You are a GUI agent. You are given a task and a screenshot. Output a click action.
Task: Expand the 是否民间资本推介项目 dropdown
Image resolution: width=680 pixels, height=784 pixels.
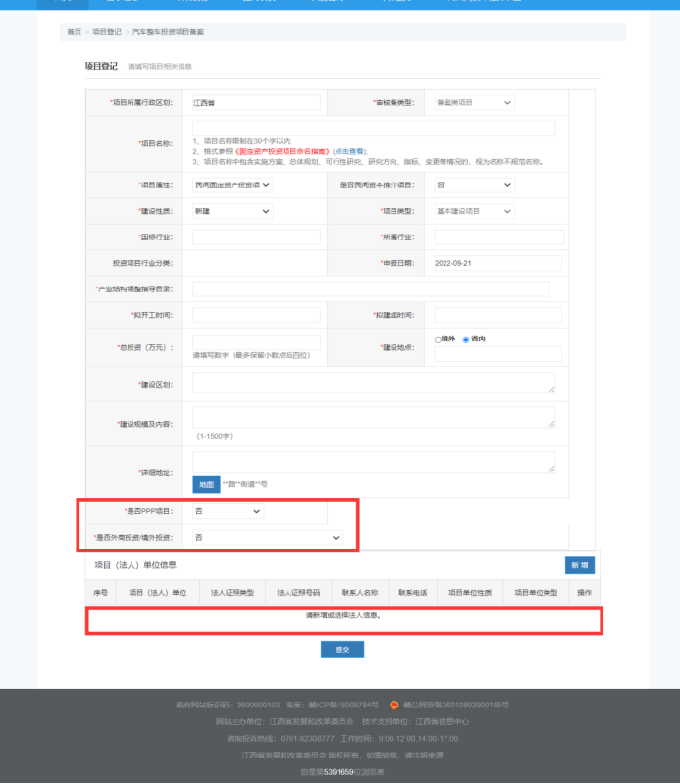(474, 184)
